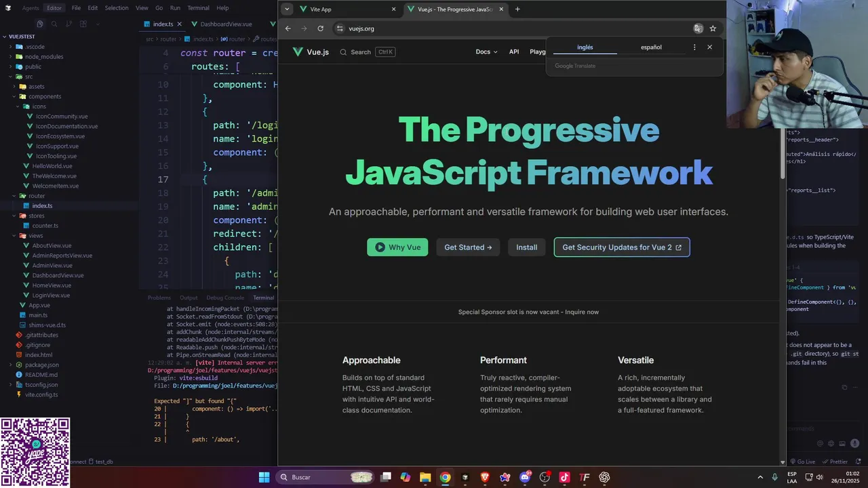Screen dimensions: 868x488
Task: Open Task View on taskbar
Action: pos(386,477)
